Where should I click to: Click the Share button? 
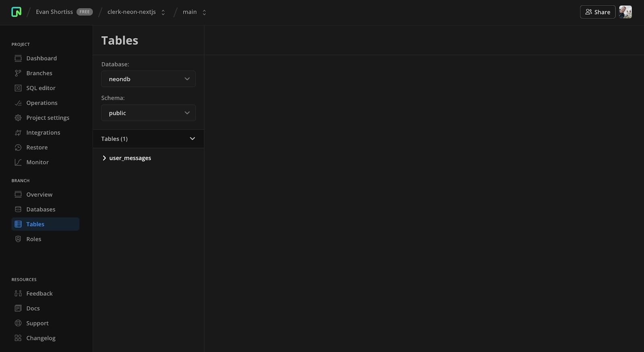pos(597,12)
